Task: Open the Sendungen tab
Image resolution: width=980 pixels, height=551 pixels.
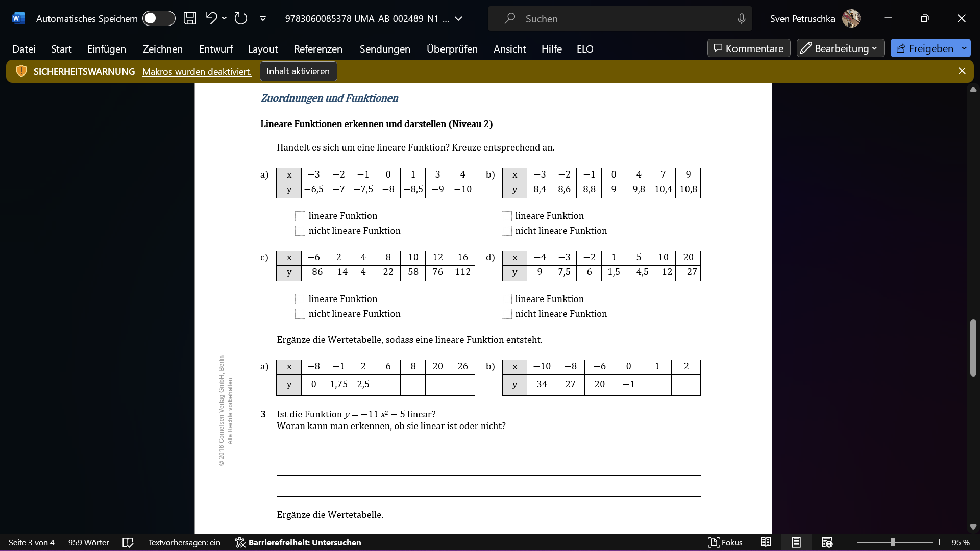Action: pos(385,48)
